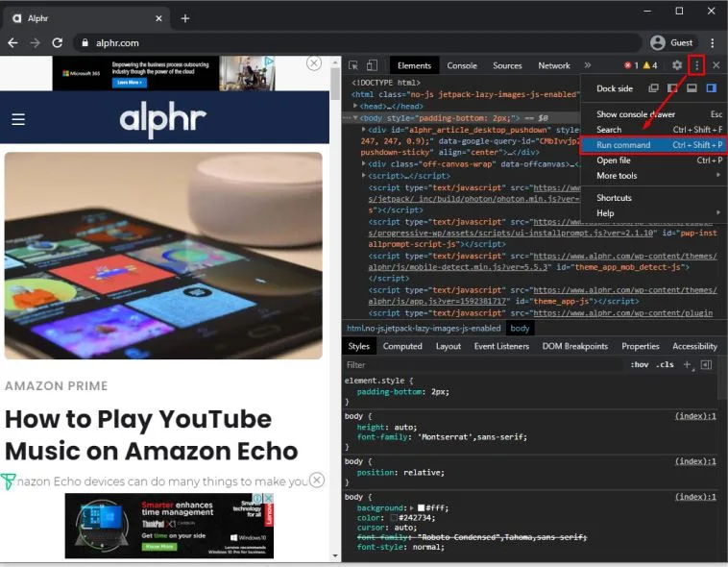
Task: Dock DevTools to the right
Action: coord(712,88)
